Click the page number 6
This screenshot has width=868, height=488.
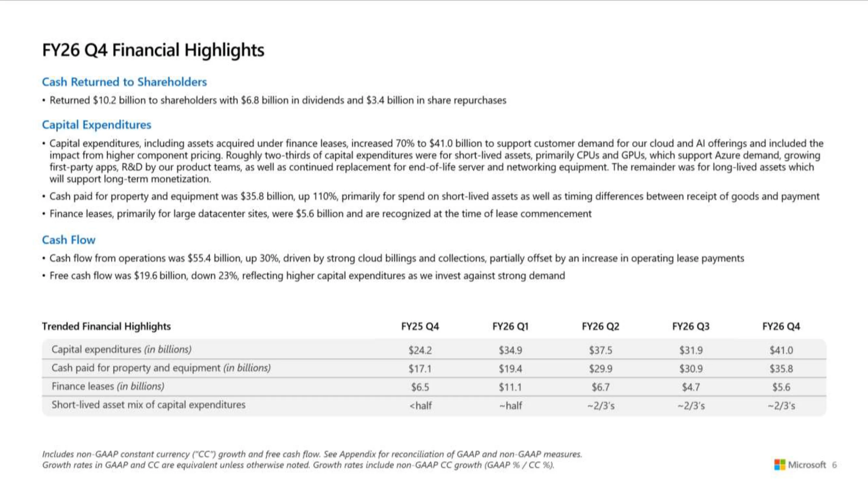pos(834,465)
